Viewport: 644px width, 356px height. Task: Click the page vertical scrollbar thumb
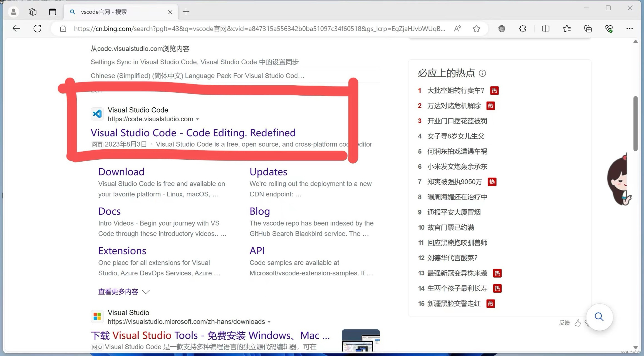tap(635, 124)
